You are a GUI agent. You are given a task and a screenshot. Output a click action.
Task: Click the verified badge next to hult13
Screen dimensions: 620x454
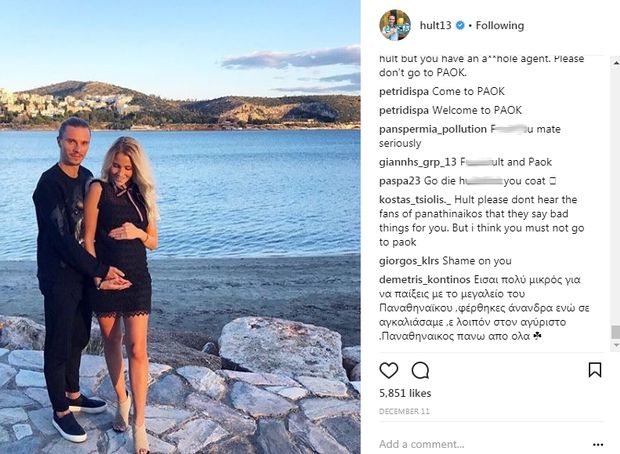click(460, 25)
